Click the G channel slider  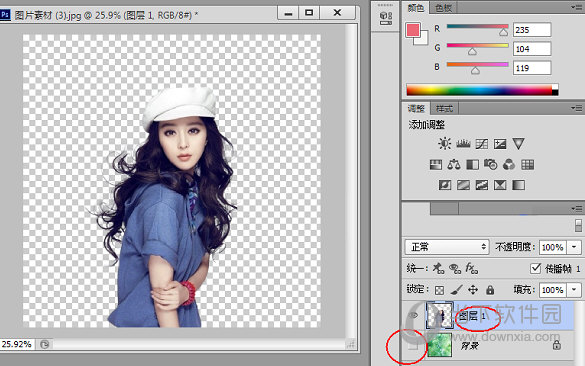[477, 46]
